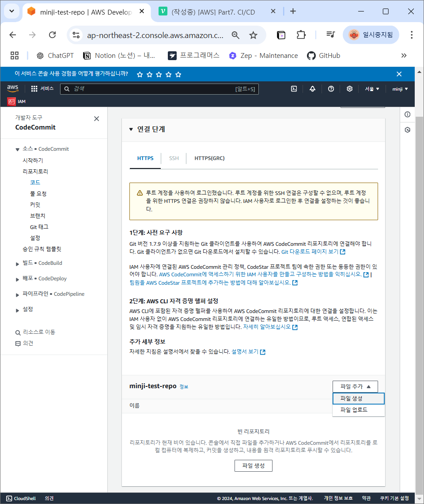Choose 파일 업로드 from the dropdown menu
424x504 pixels.
coord(359,410)
